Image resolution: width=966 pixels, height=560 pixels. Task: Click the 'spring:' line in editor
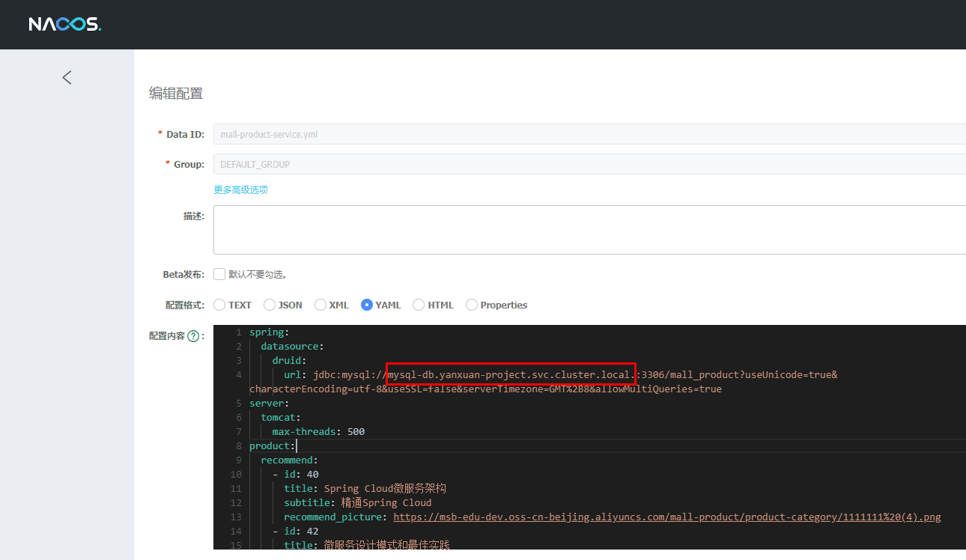click(x=269, y=332)
